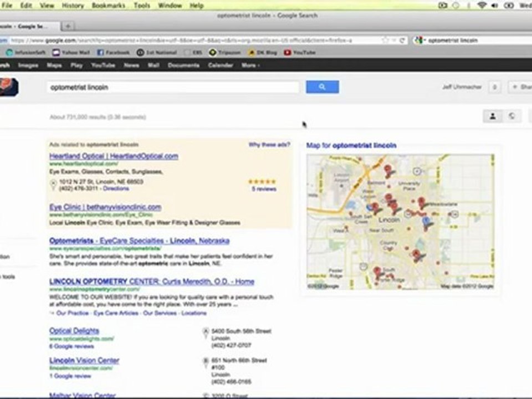Open the Facebook bookmark
This screenshot has width=532, height=399.
[x=113, y=53]
